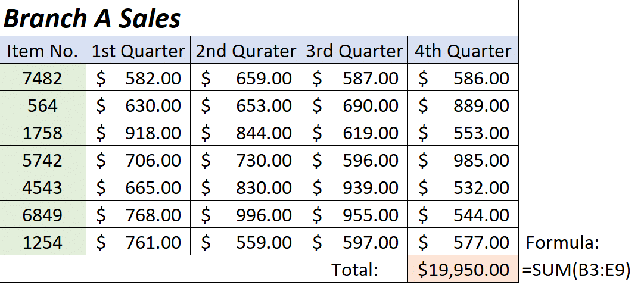
Task: Select the 3rd Quarter header cell
Action: point(354,51)
